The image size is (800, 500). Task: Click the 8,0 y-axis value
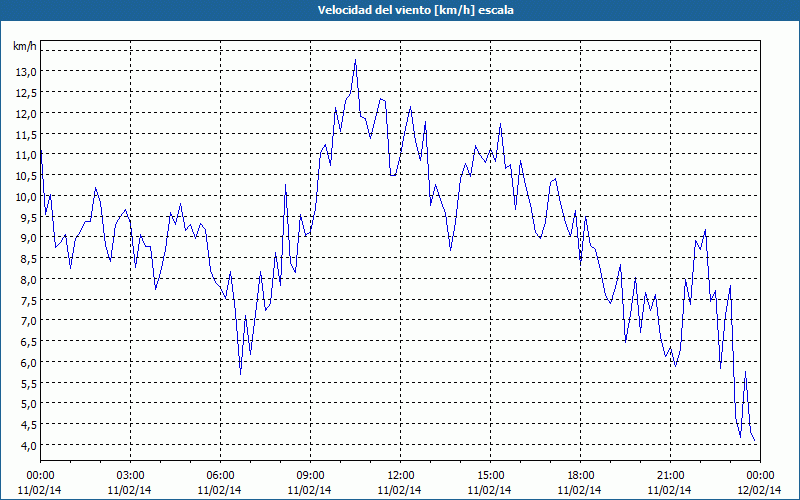(29, 280)
